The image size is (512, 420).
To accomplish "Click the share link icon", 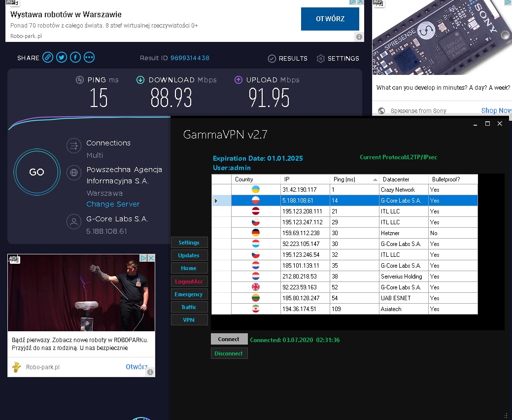I will coord(47,58).
